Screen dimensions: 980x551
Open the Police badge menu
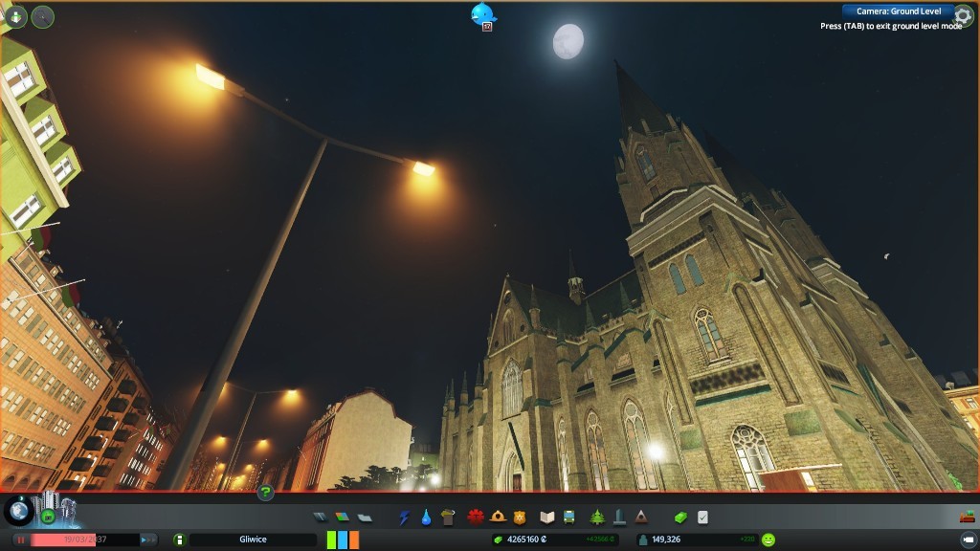pyautogui.click(x=520, y=518)
